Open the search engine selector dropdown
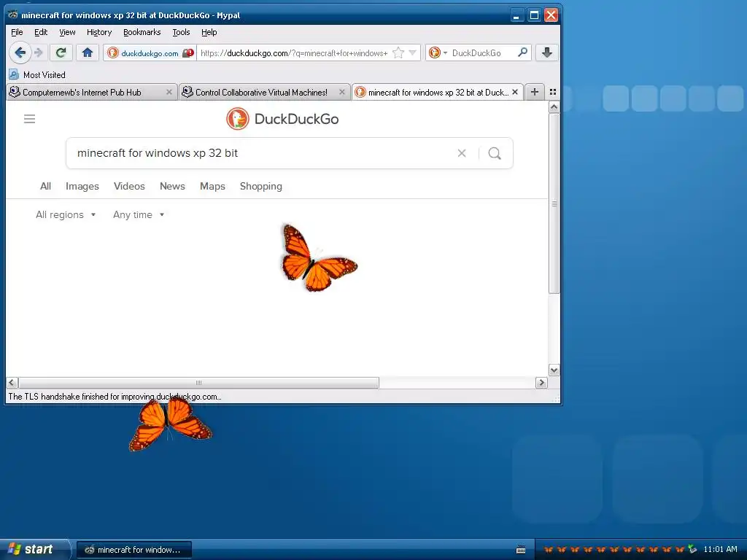 [x=438, y=52]
